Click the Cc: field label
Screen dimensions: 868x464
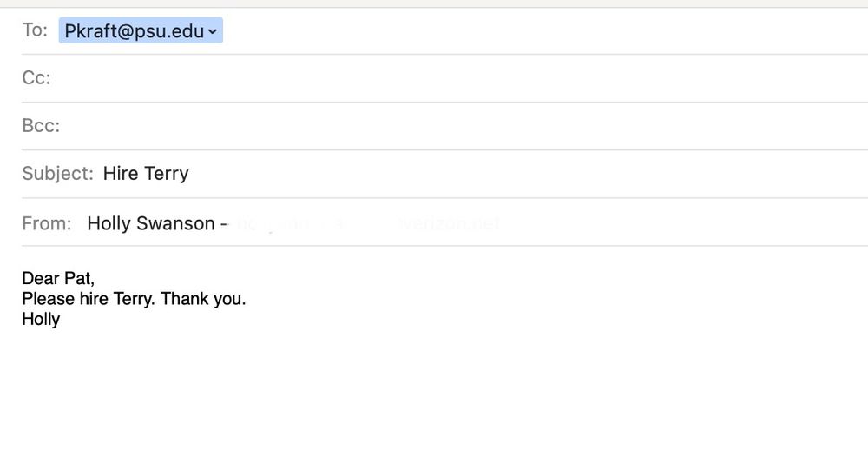(x=36, y=78)
